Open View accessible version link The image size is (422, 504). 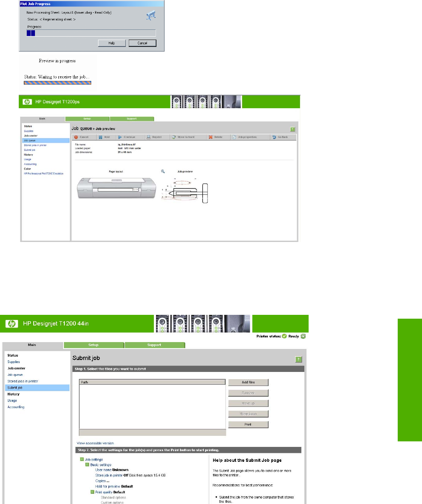(x=95, y=443)
